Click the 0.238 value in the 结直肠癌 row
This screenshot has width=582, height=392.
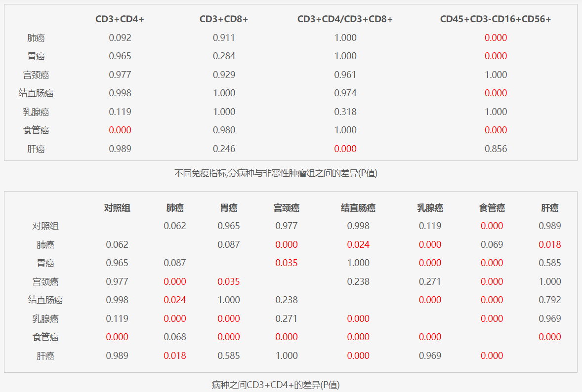[x=287, y=300]
